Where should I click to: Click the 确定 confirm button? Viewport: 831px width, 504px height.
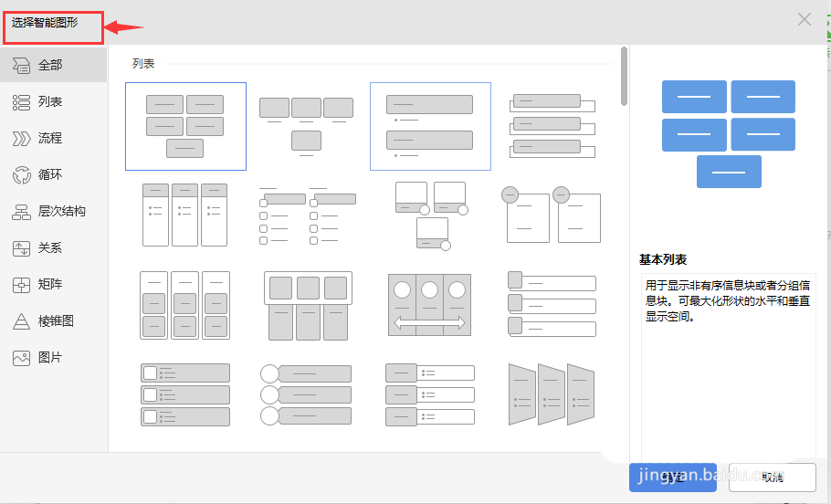[672, 478]
